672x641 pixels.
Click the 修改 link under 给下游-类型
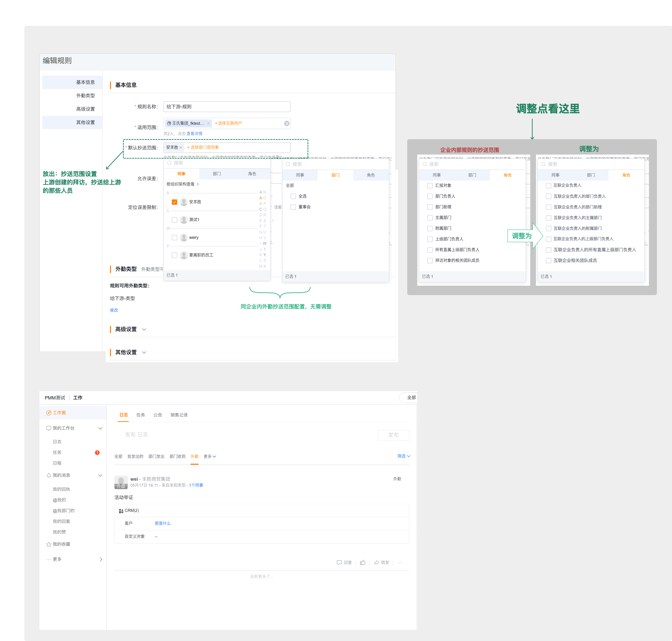114,310
